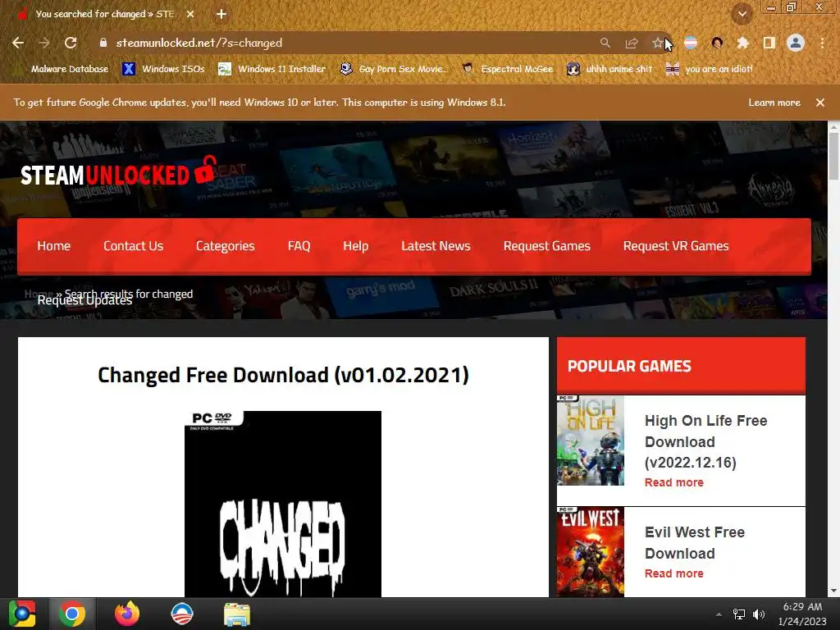Click the Changed game cover image
The height and width of the screenshot is (630, 840).
pos(283,504)
